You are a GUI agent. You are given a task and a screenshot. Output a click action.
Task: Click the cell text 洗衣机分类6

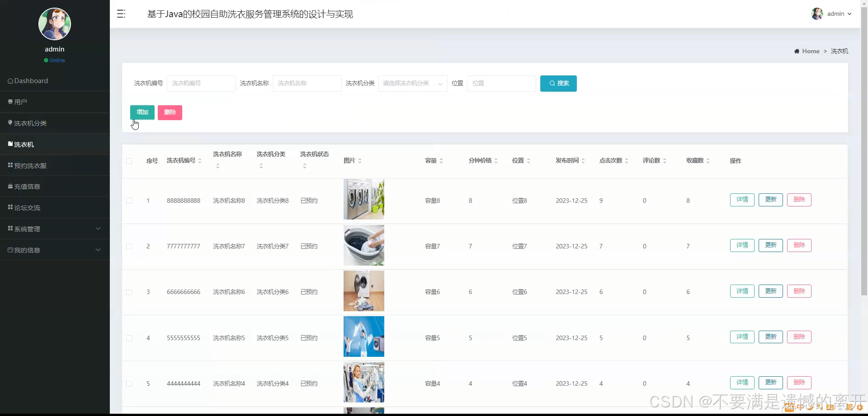[x=273, y=292]
